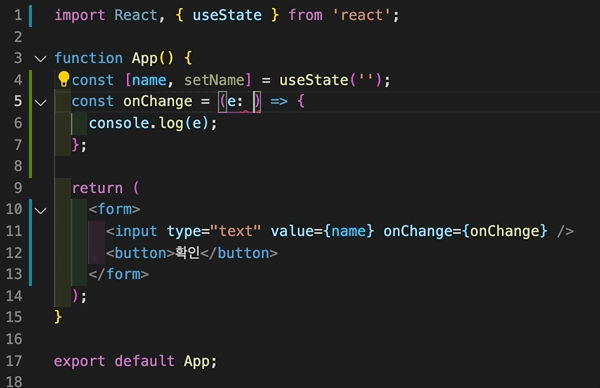Click 'log(e)' method call
Viewport: 600px width, 388px height.
coord(184,123)
